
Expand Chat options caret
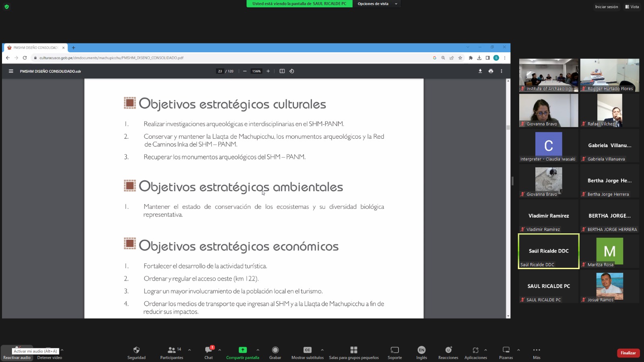[x=220, y=350]
